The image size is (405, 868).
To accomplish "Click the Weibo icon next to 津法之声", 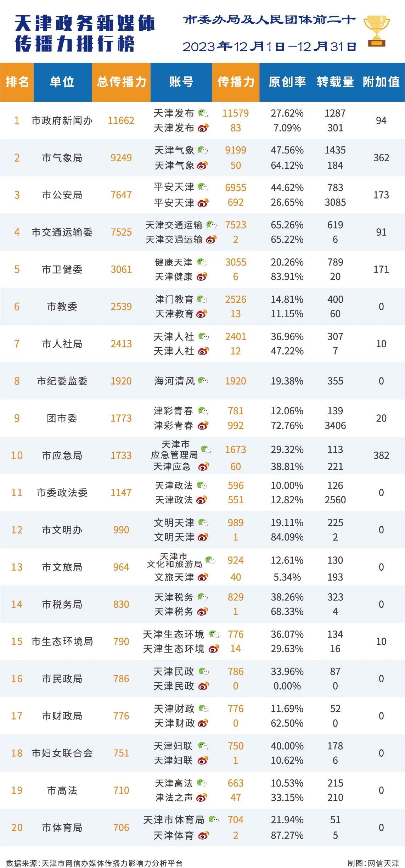I will [x=202, y=798].
